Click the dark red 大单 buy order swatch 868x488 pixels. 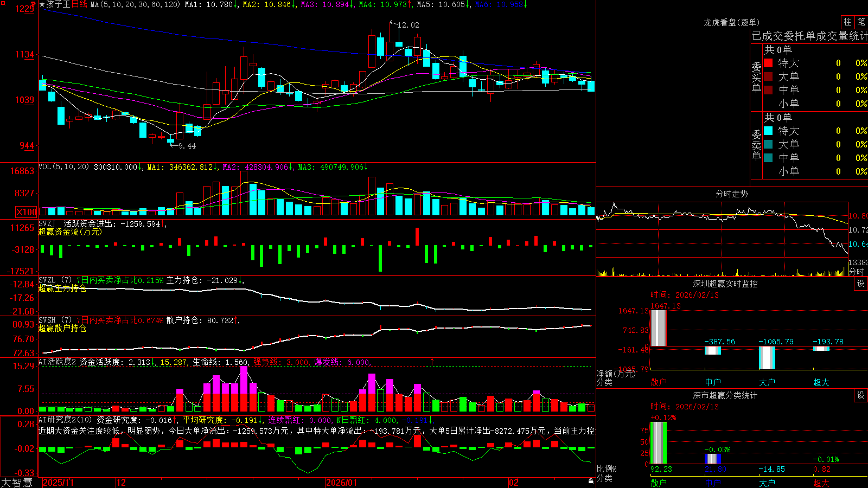768,76
